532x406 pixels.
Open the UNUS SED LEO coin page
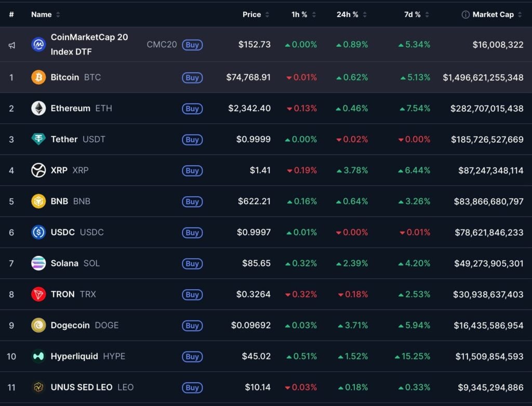pos(82,387)
